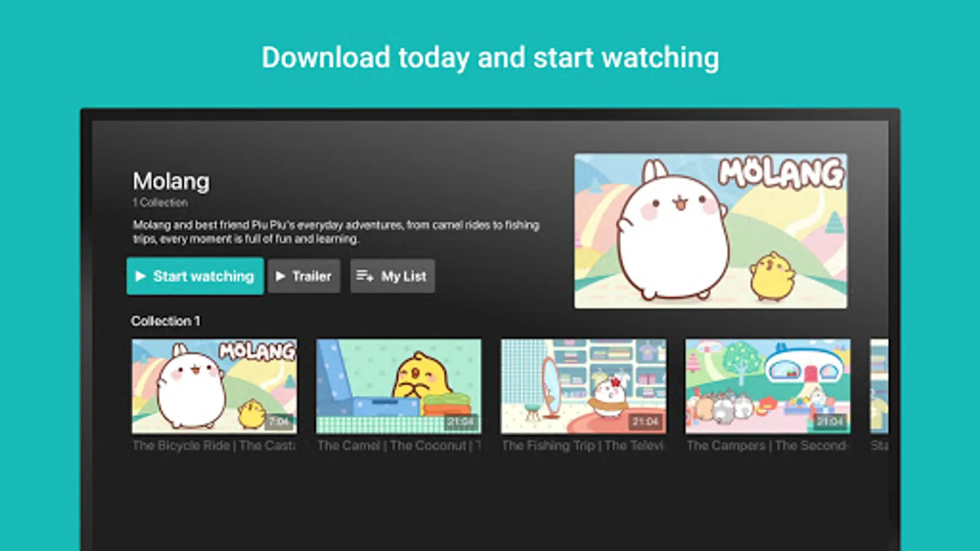Screen dimensions: 980x551
Task: Open The Campers episode thumbnail
Action: [768, 386]
